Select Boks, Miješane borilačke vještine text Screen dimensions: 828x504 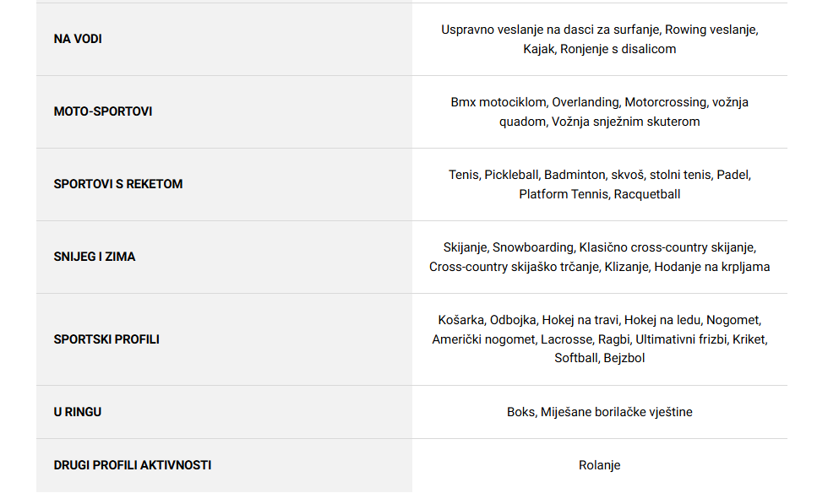pyautogui.click(x=599, y=412)
